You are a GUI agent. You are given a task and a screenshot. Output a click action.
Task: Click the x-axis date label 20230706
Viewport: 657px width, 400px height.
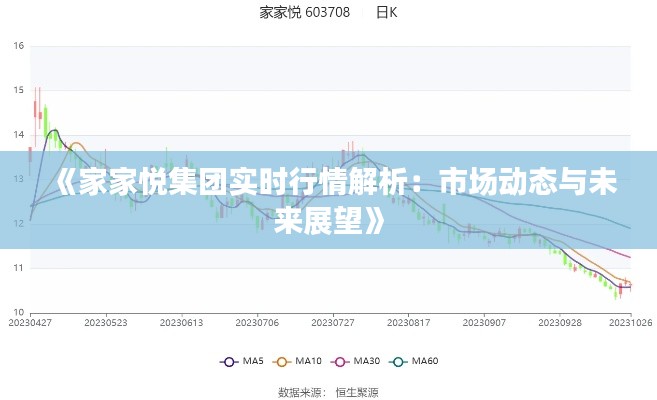click(x=257, y=323)
